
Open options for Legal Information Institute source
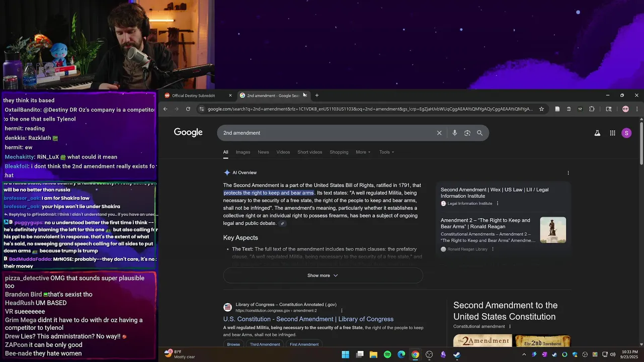(x=498, y=204)
